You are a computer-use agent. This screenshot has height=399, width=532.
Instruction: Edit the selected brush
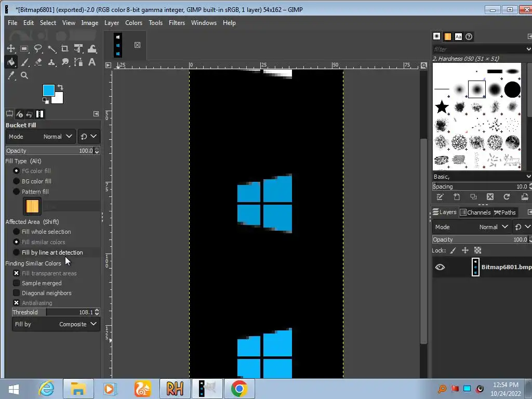440,197
